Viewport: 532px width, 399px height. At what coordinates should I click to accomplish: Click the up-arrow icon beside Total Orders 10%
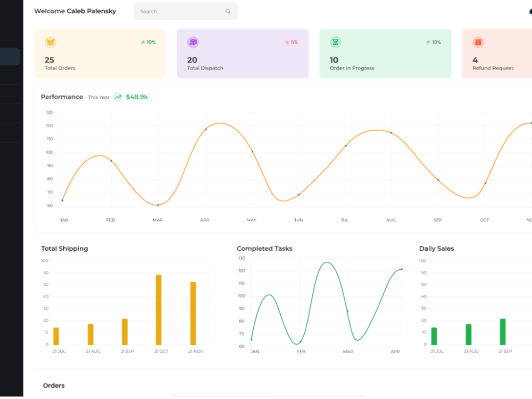pos(143,42)
